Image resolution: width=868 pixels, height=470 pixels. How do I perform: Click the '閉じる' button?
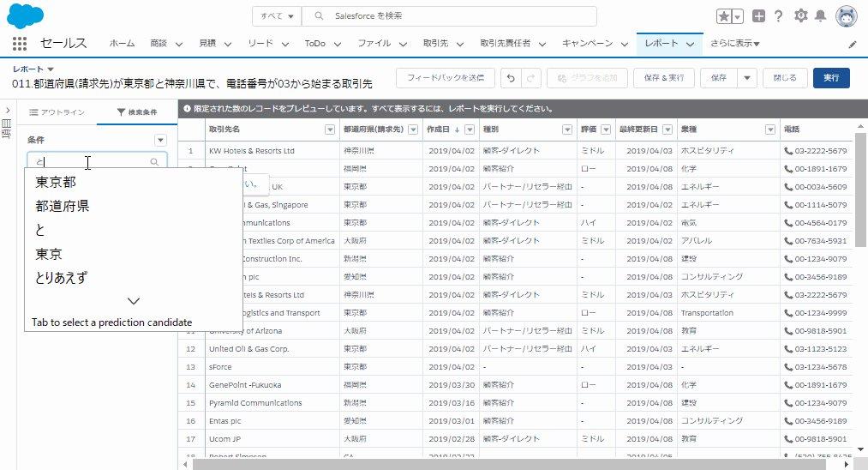click(x=784, y=78)
